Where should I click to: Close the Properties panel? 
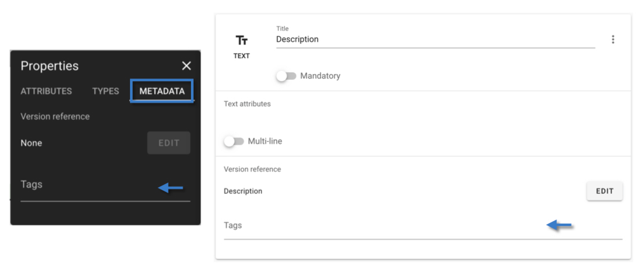pos(186,66)
